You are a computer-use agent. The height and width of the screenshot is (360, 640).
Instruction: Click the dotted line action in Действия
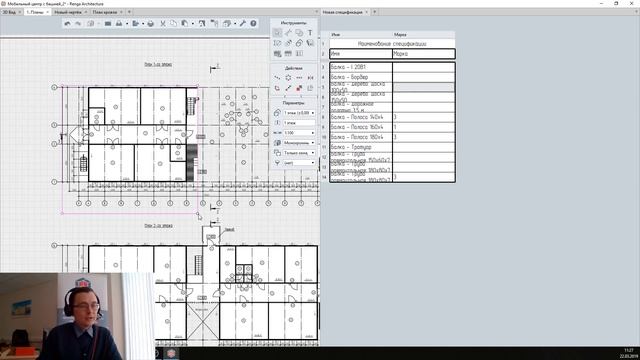[x=299, y=78]
